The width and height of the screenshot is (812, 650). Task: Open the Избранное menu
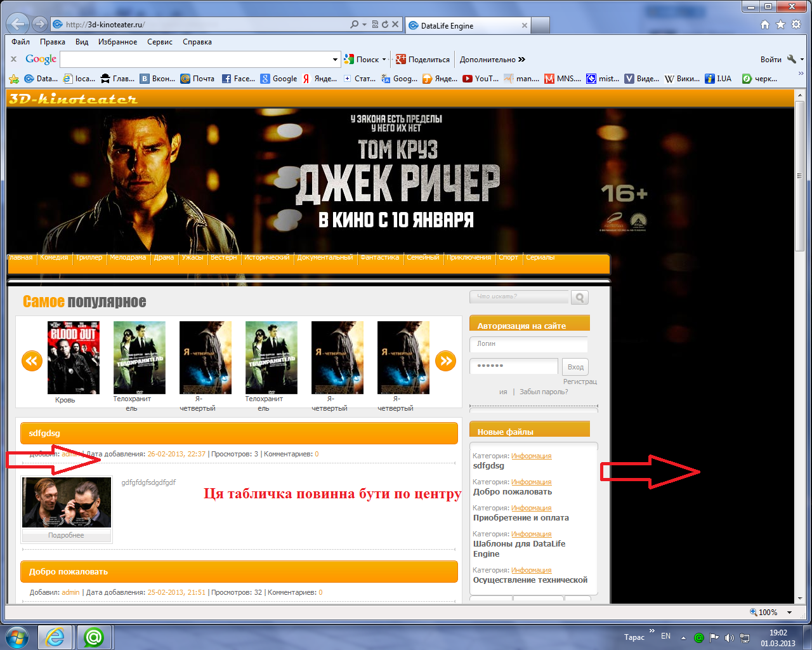[118, 42]
